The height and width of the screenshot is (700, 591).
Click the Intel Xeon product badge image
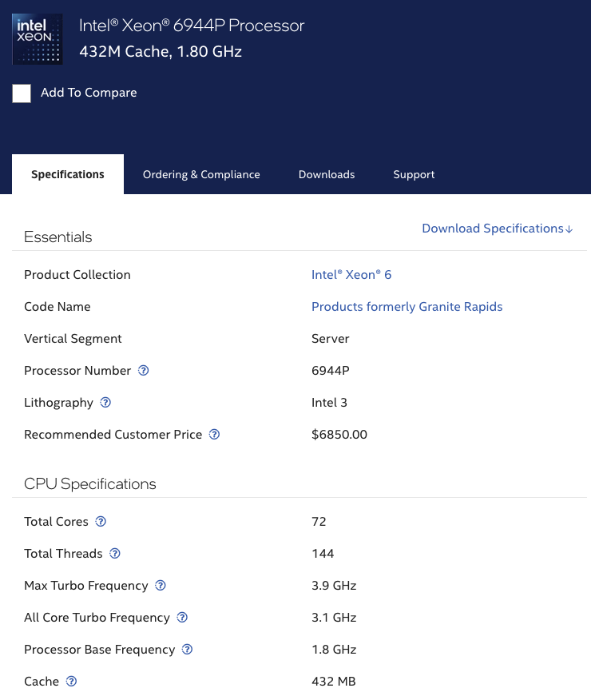(x=37, y=39)
